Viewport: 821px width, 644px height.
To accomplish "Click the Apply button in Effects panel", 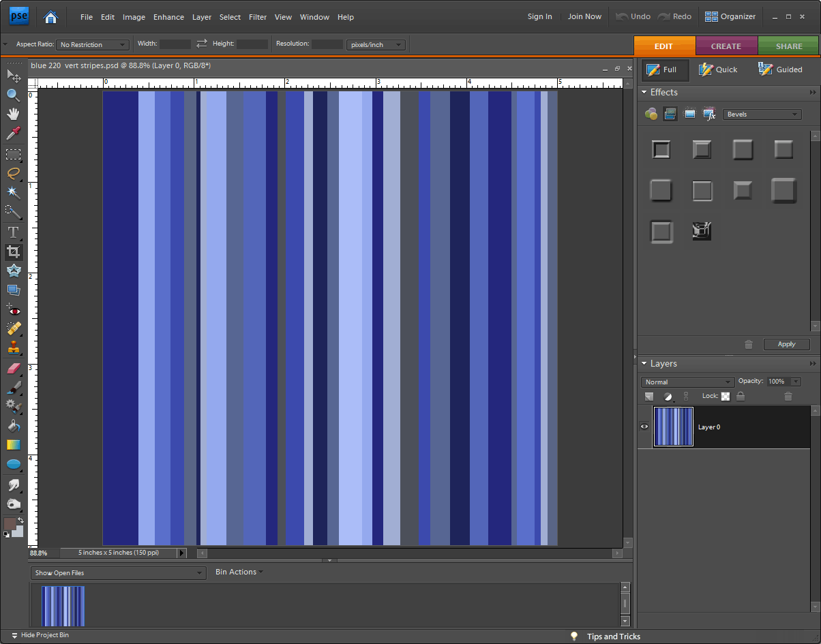I will (x=786, y=344).
